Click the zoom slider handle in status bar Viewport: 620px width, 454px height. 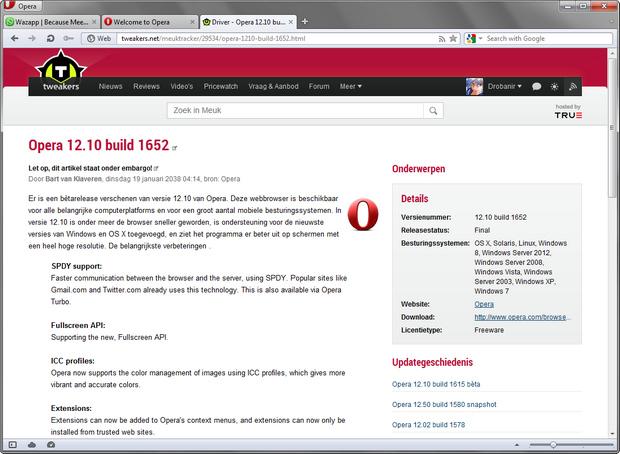click(553, 445)
